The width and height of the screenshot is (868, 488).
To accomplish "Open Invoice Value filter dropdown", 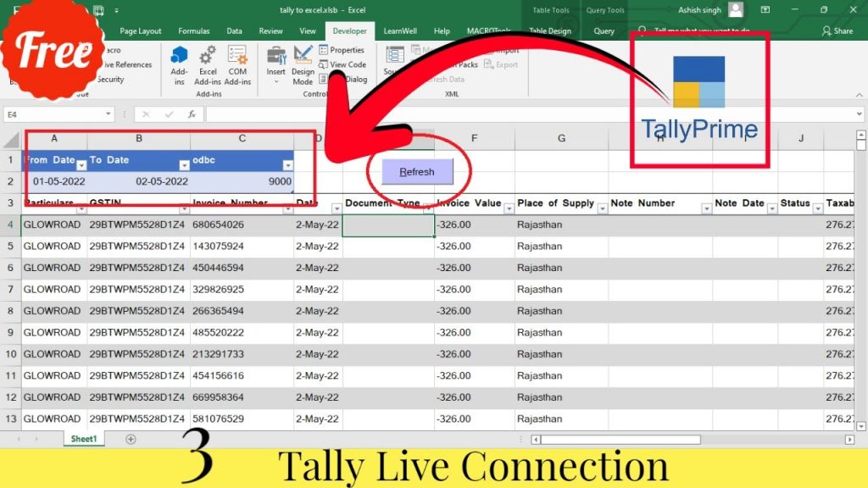I will coord(509,208).
